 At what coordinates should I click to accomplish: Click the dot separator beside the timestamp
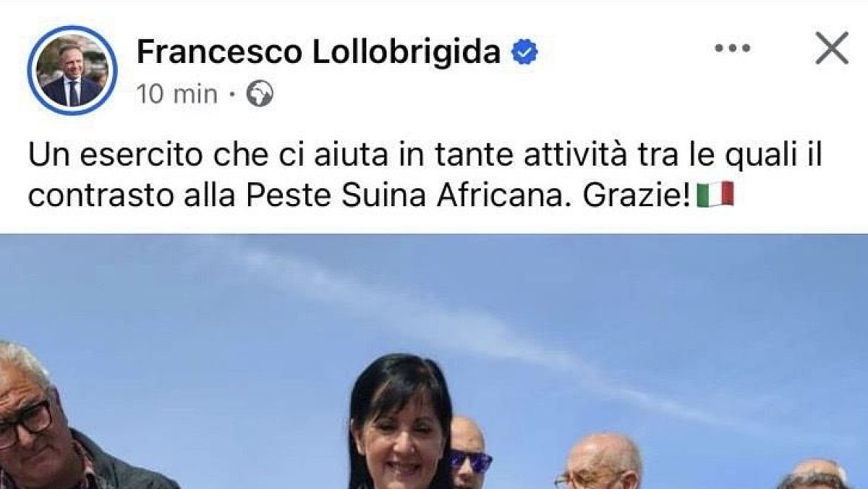pos(231,95)
